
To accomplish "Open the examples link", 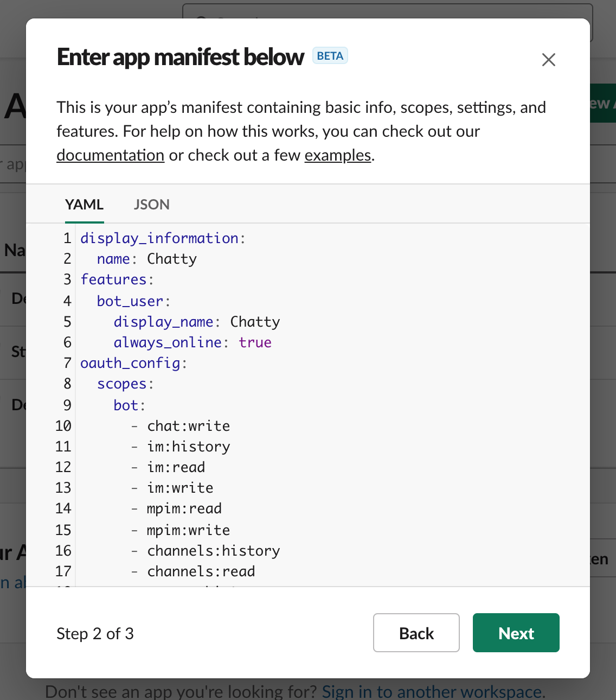I will pos(338,155).
